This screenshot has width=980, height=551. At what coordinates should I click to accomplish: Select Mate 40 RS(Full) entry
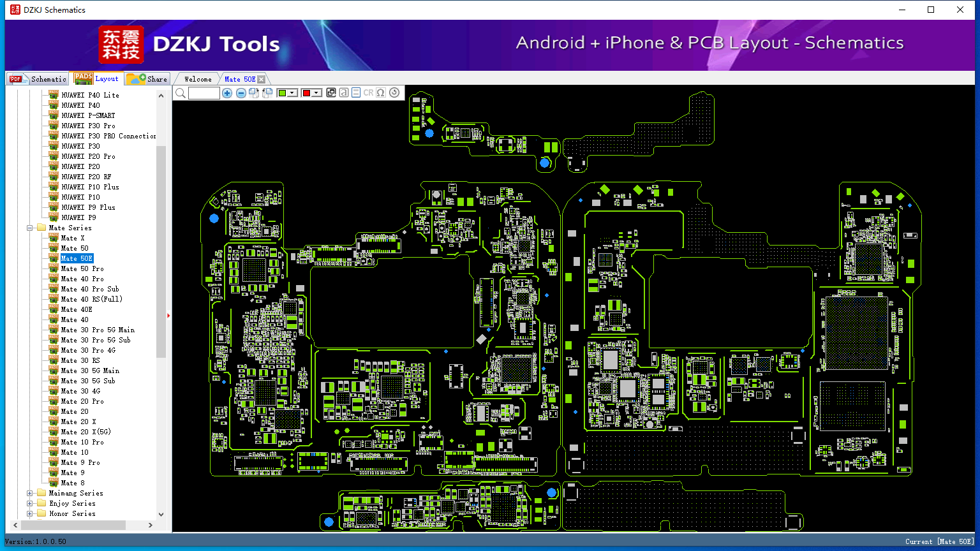[92, 299]
